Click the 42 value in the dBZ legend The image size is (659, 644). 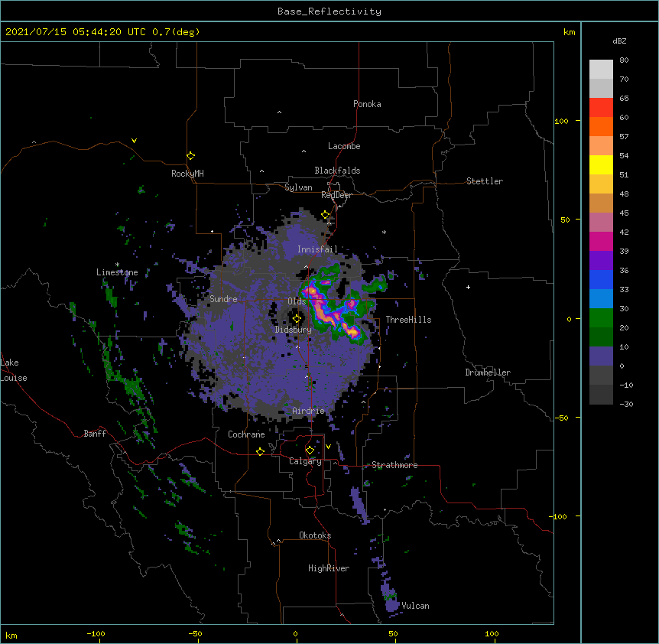click(x=624, y=232)
